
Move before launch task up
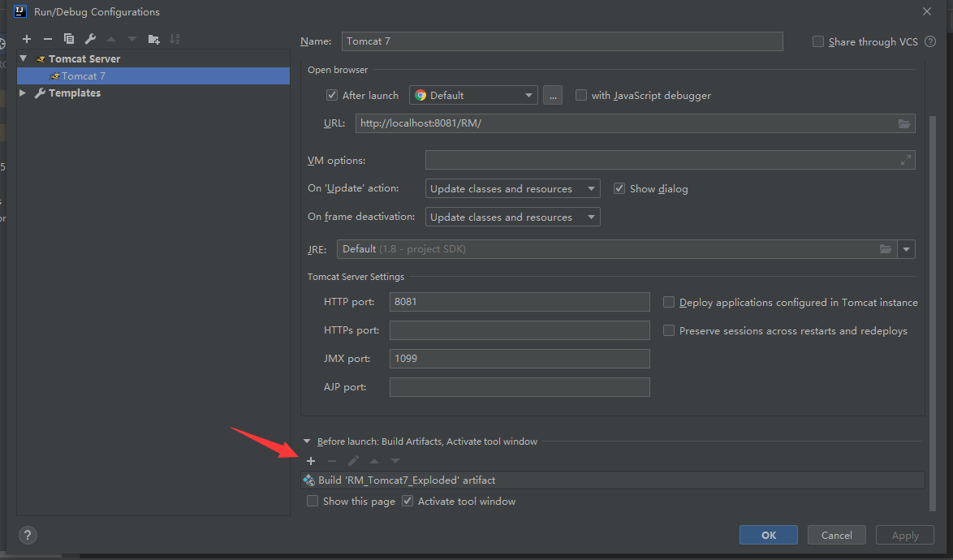tap(374, 461)
